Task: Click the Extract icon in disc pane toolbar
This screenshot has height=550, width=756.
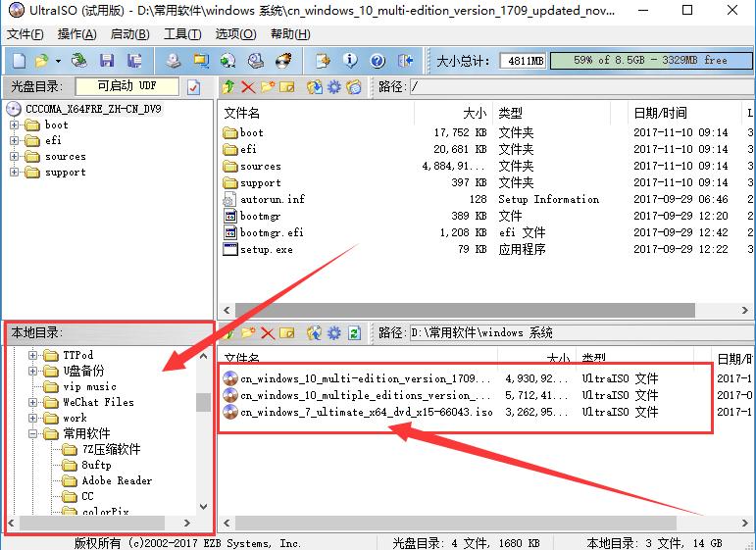Action: [315, 87]
